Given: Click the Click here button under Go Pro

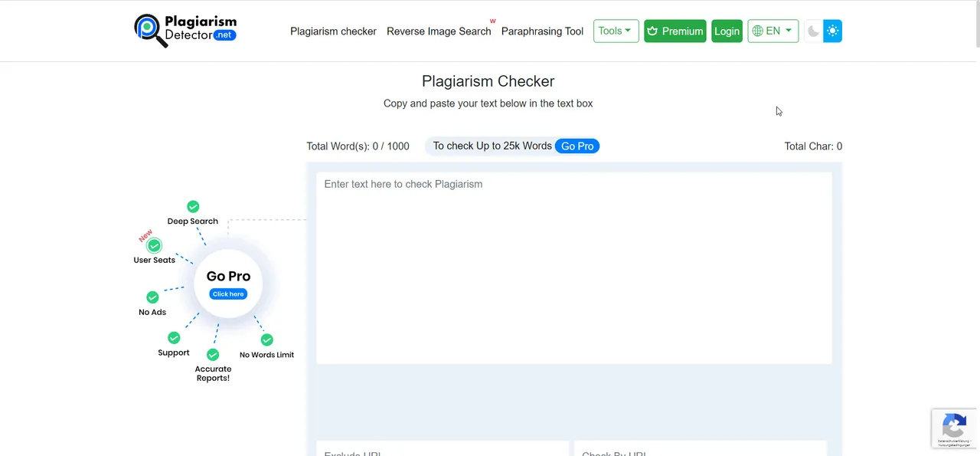Looking at the screenshot, I should pos(228,294).
